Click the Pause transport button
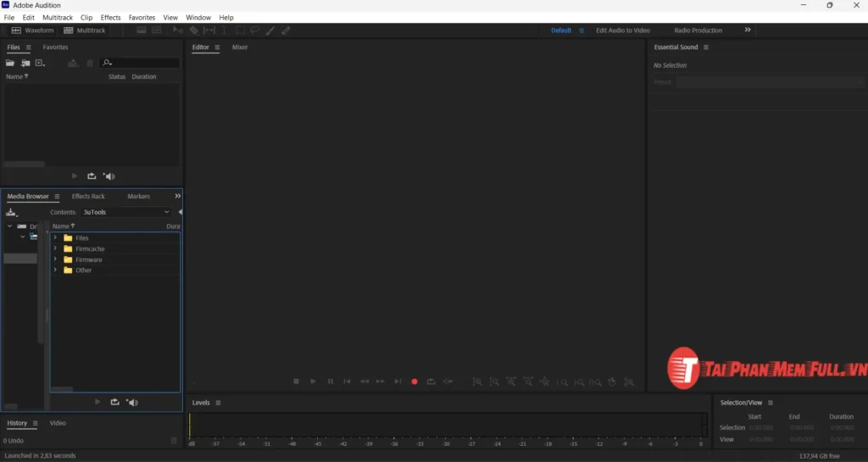 pyautogui.click(x=331, y=381)
